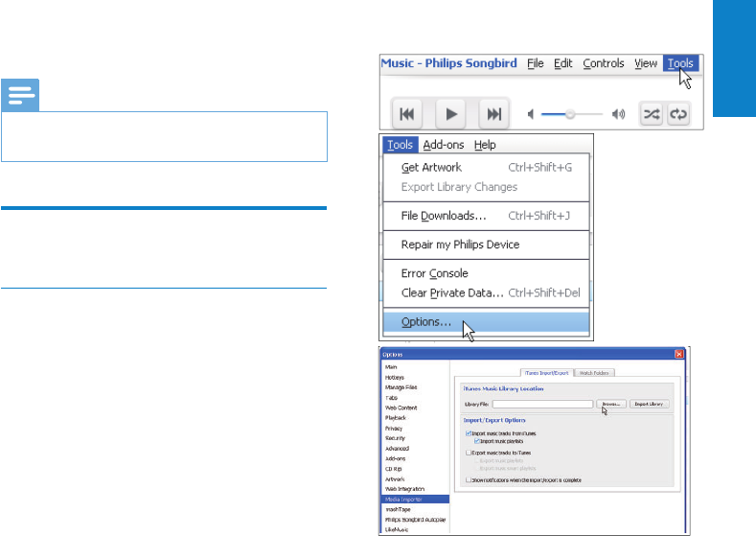Click the blue Note icon
Screen dimensions: 756x536
20,95
